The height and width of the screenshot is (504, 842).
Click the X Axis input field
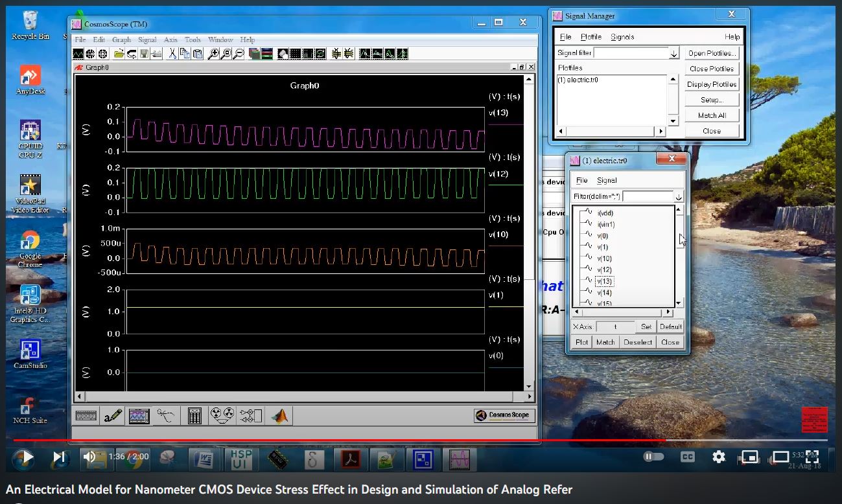tap(614, 327)
